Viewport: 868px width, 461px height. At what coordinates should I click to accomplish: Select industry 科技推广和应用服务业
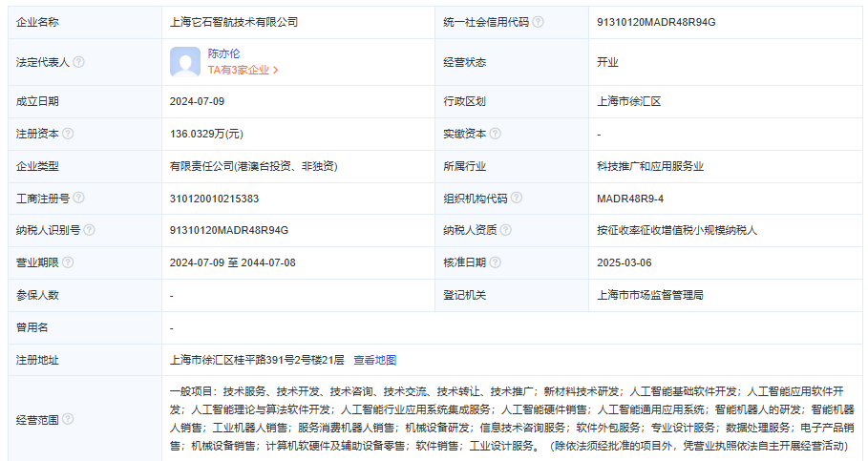(650, 166)
